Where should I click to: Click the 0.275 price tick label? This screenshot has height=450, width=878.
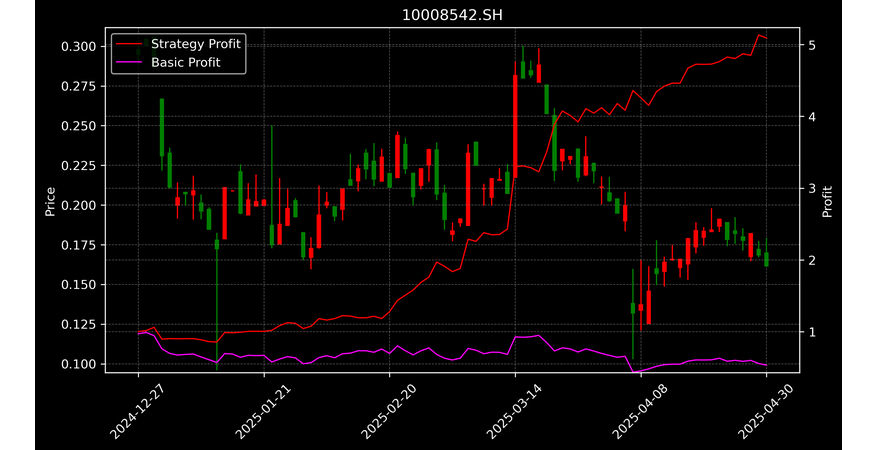point(79,86)
